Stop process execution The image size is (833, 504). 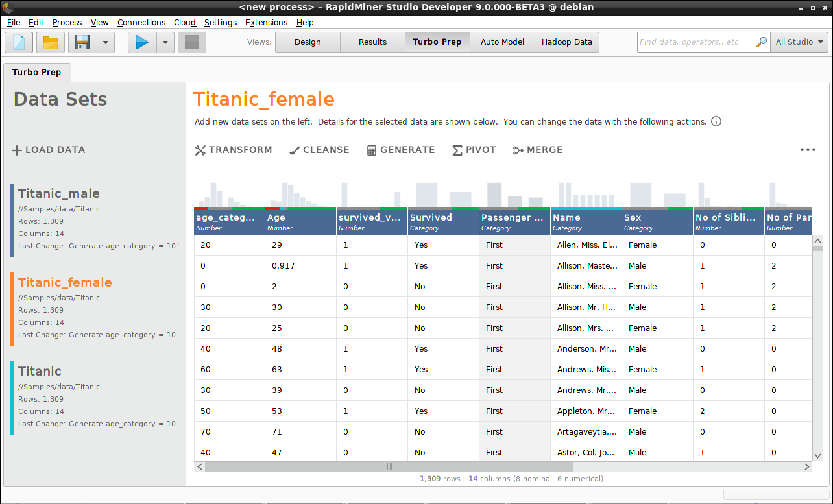[191, 42]
